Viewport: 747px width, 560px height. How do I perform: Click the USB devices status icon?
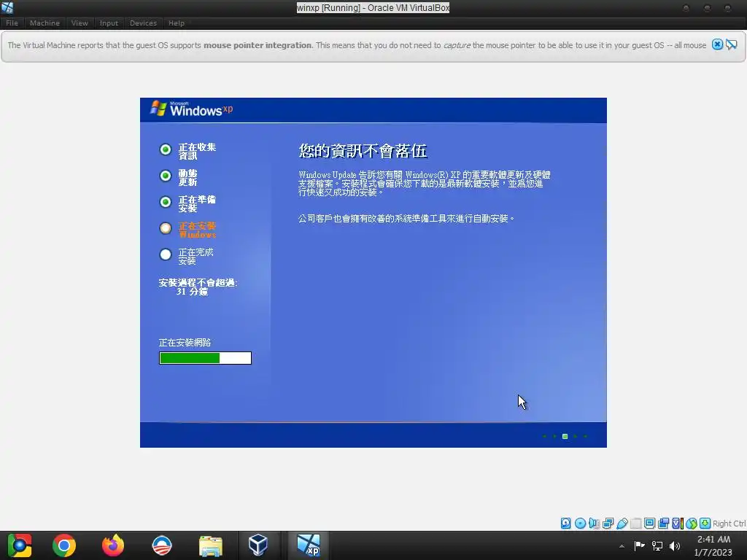pyautogui.click(x=622, y=524)
